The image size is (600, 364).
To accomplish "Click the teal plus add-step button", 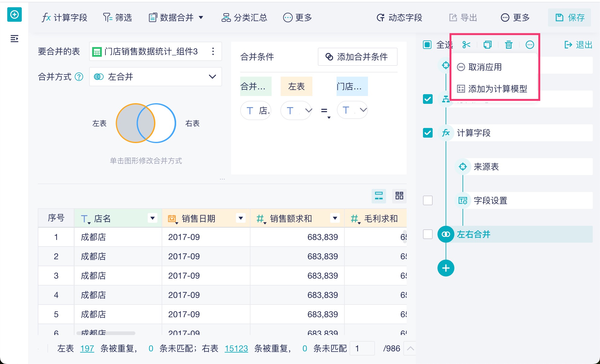I will 446,268.
